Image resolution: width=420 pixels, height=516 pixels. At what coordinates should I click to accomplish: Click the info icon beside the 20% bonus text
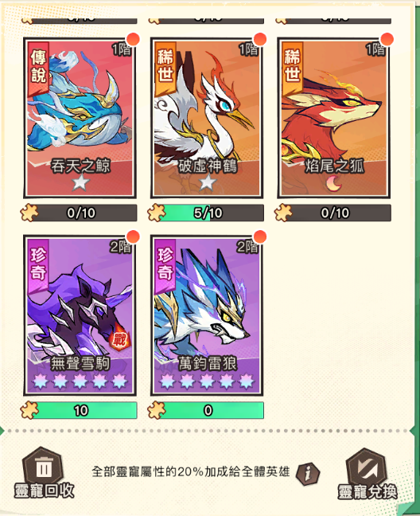pyautogui.click(x=307, y=474)
